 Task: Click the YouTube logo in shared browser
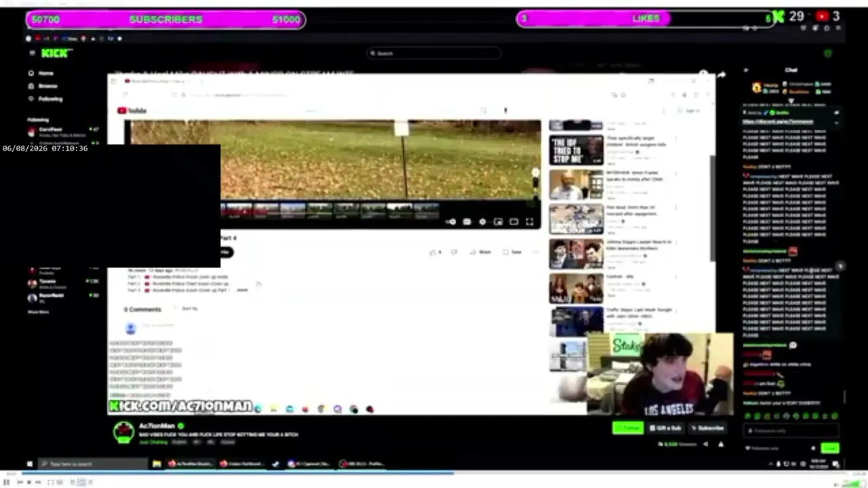132,110
